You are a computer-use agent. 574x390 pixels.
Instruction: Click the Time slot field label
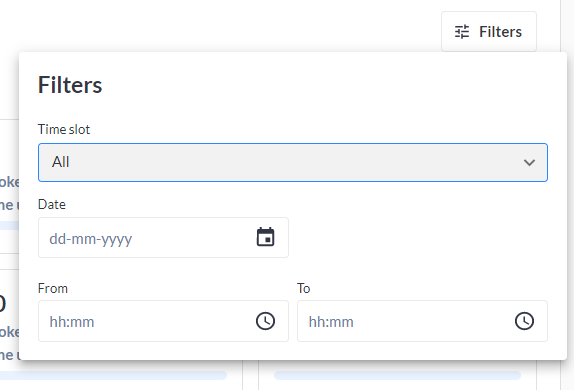(64, 129)
